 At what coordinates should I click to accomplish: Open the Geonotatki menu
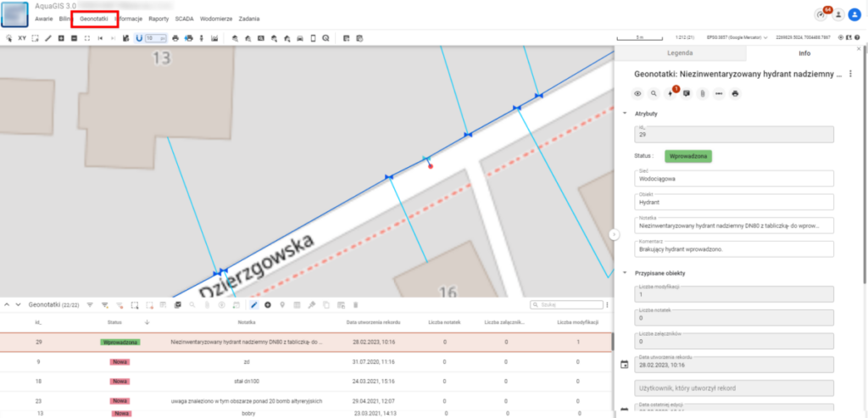94,18
